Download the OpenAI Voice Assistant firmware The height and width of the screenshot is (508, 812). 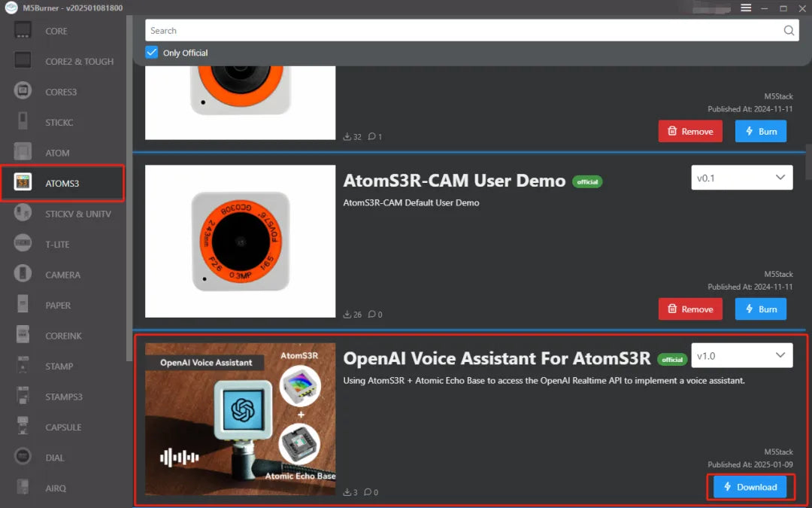click(750, 487)
